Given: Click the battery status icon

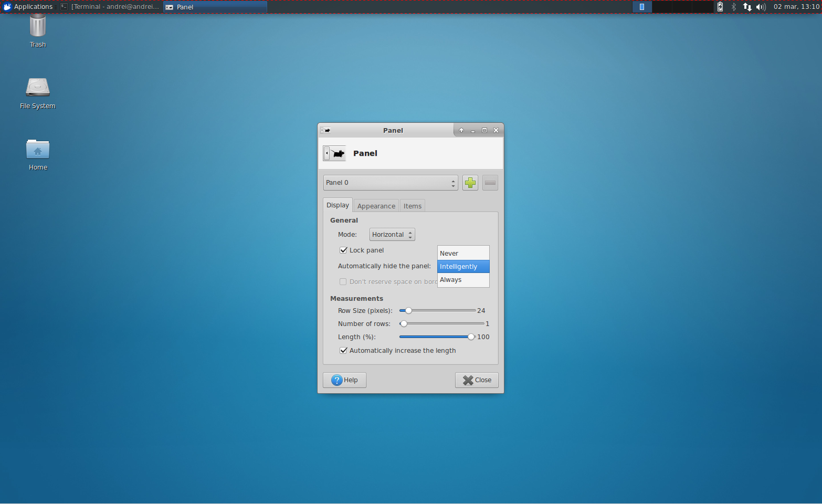Looking at the screenshot, I should pyautogui.click(x=720, y=7).
